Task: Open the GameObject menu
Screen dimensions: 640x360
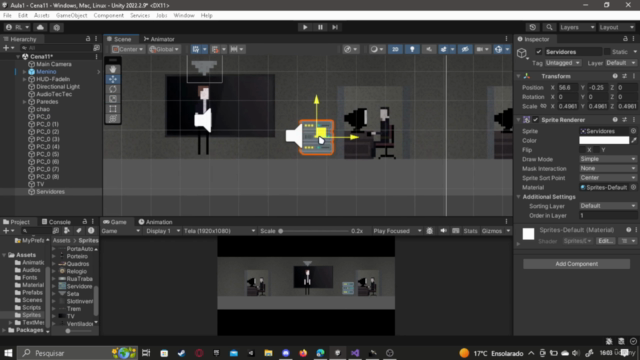Action: coord(71,16)
